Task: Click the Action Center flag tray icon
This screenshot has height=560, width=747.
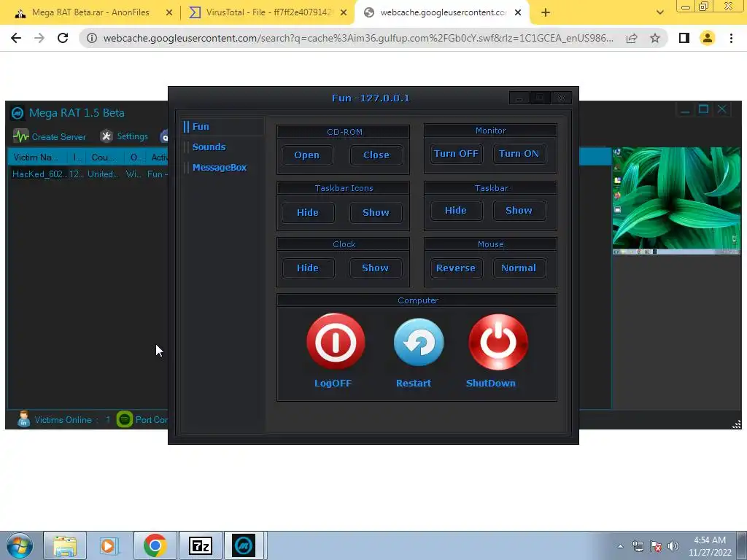Action: pyautogui.click(x=656, y=546)
